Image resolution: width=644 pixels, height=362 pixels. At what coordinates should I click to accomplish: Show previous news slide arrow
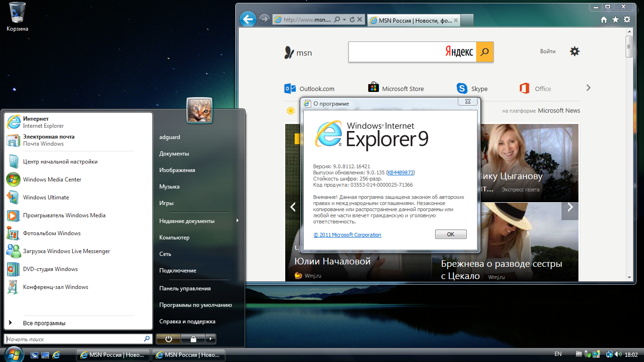293,207
